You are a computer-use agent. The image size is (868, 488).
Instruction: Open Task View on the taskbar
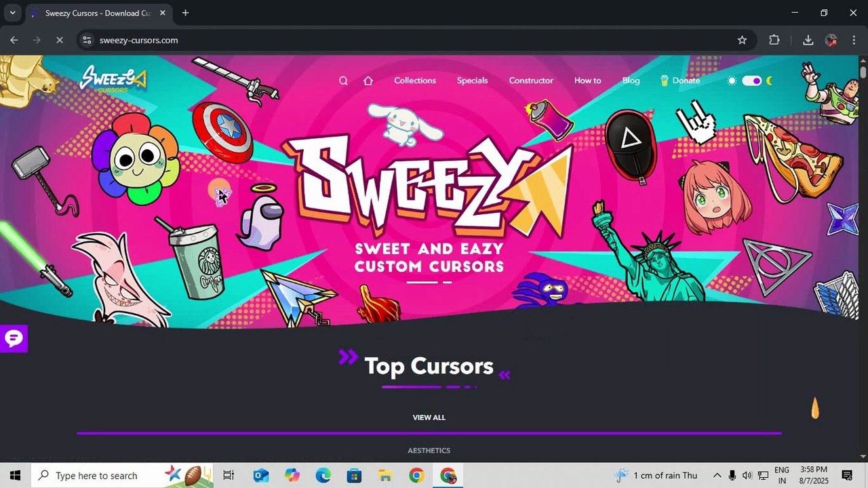pyautogui.click(x=229, y=475)
